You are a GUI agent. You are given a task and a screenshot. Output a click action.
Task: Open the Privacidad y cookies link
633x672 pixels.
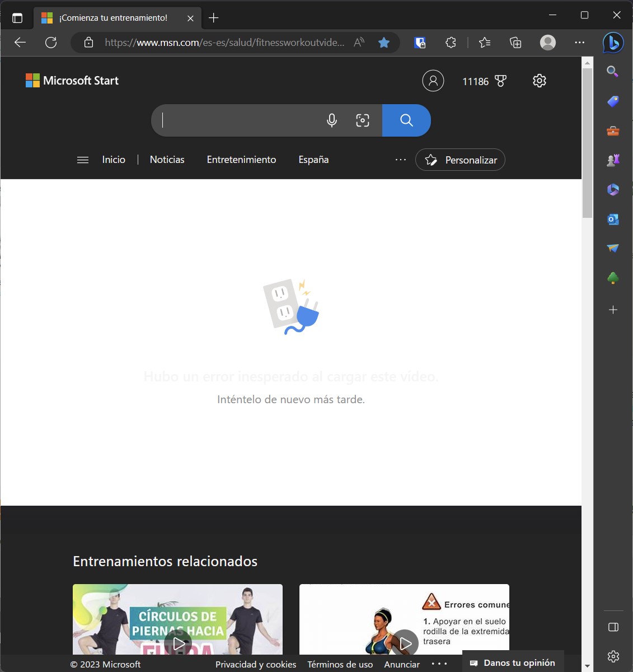(x=256, y=664)
